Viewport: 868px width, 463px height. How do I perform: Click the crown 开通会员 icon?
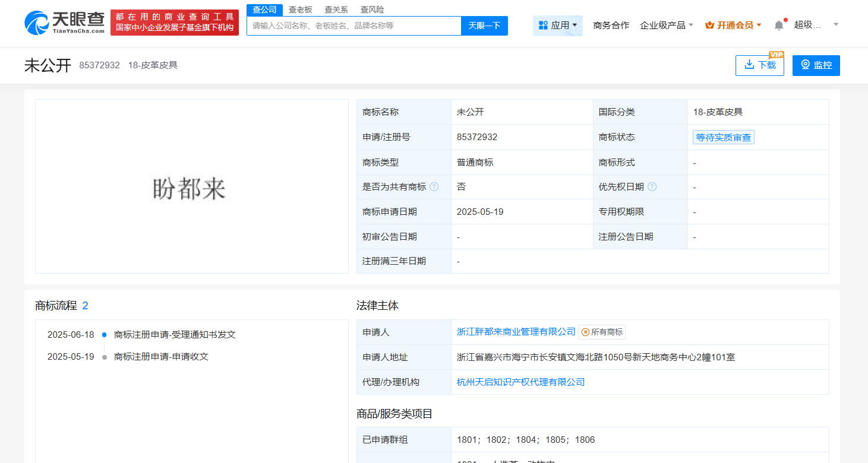click(x=709, y=25)
